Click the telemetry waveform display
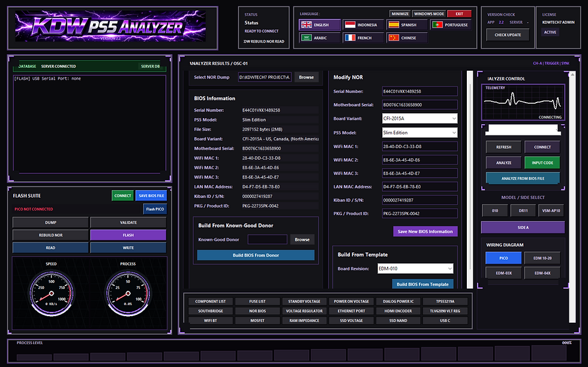 click(x=523, y=103)
